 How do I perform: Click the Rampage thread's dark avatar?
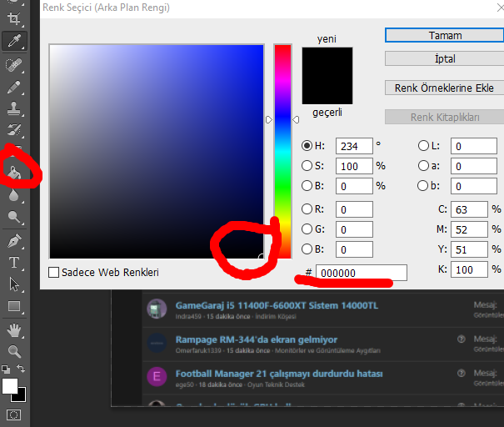(x=157, y=343)
